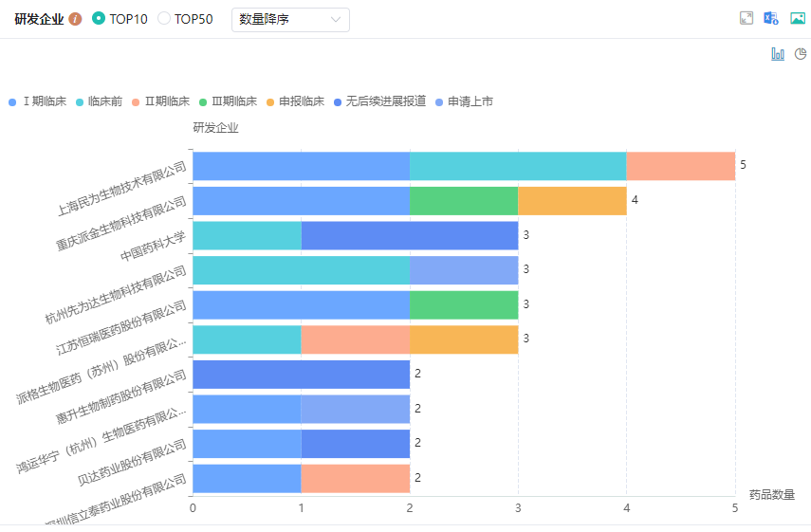This screenshot has width=811, height=532.
Task: Toggle Ⅲ期临床 legend entry
Action: click(x=227, y=101)
